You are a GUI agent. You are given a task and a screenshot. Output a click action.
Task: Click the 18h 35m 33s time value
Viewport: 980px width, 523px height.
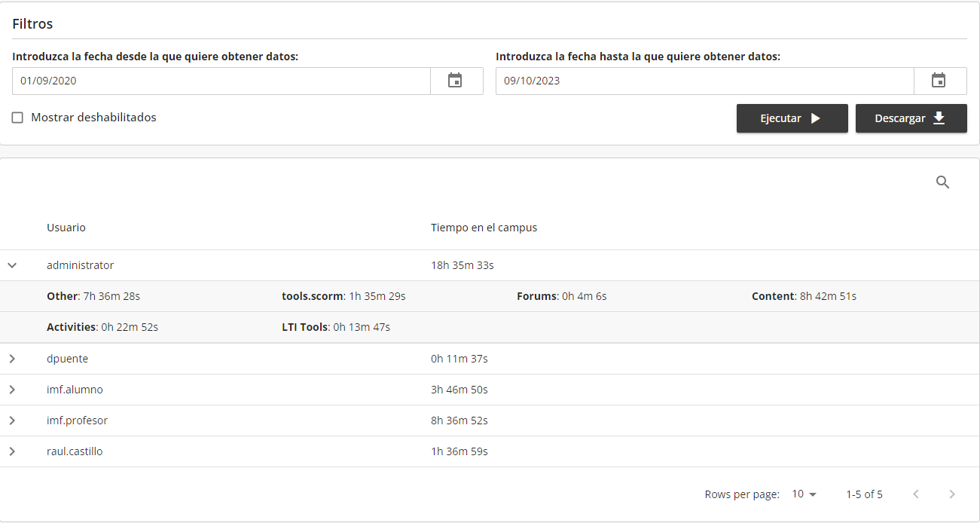click(x=462, y=265)
